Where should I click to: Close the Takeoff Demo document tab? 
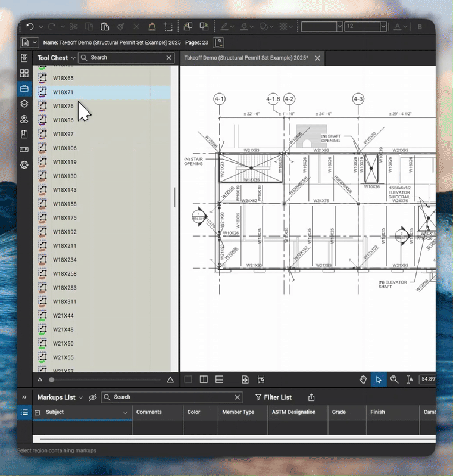tap(317, 58)
